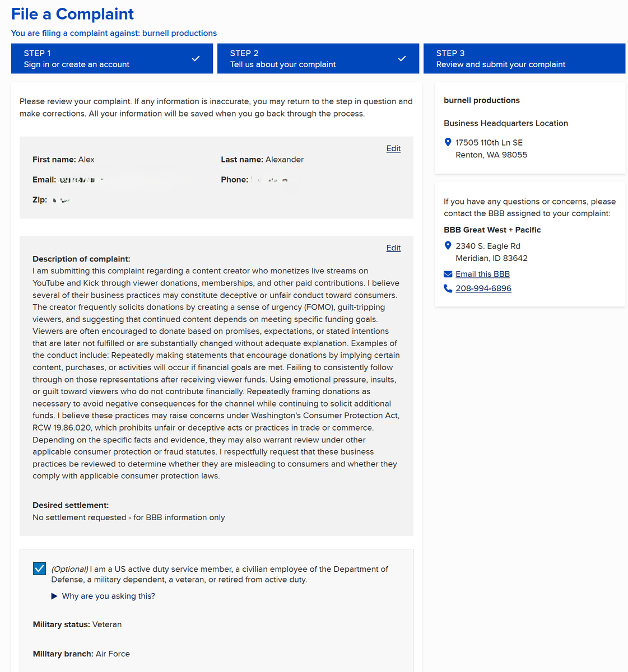Screen dimensions: 628x672
Task: Return to Step 2 Tell us about your complaint
Action: [318, 58]
